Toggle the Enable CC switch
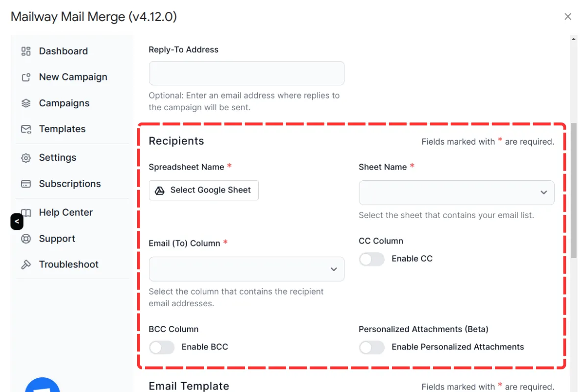Viewport: 588px width, 392px height. [372, 259]
